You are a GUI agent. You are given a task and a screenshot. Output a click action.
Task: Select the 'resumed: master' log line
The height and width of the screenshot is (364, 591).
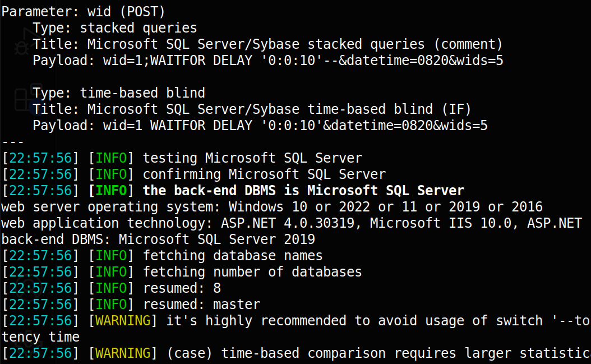tap(131, 304)
